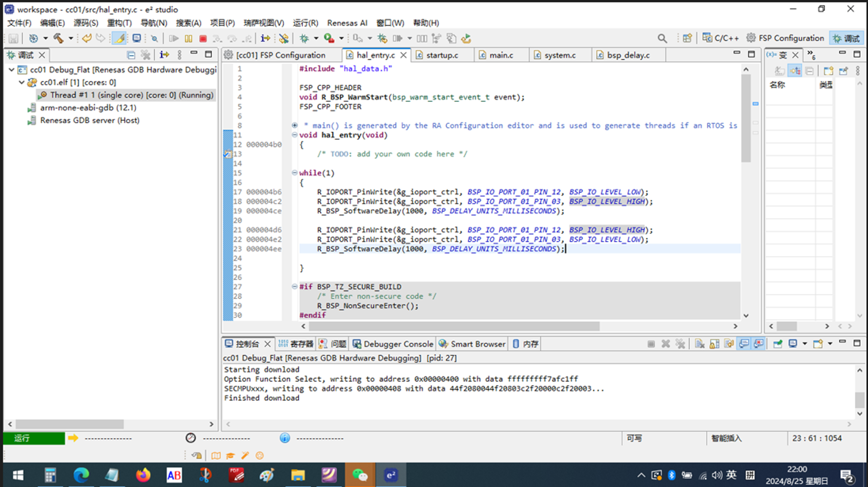Click the Instruction Stepping Mode icon in toolbar
Image resolution: width=868 pixels, height=487 pixels.
tap(265, 38)
